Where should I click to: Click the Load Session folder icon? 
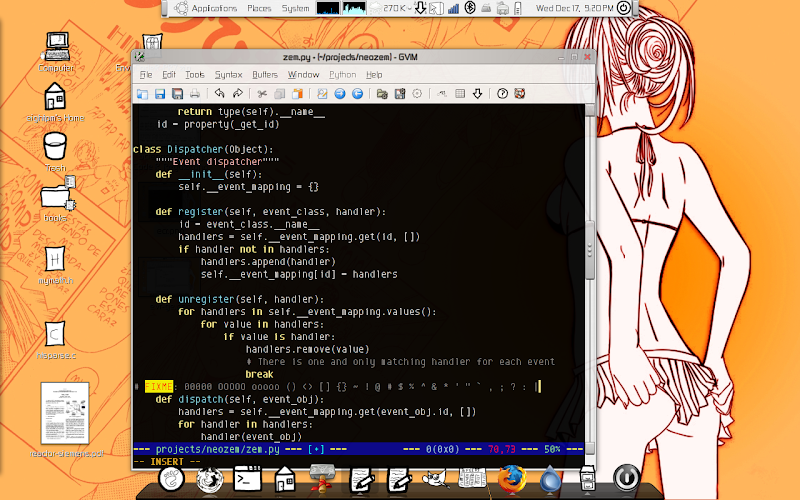(382, 94)
